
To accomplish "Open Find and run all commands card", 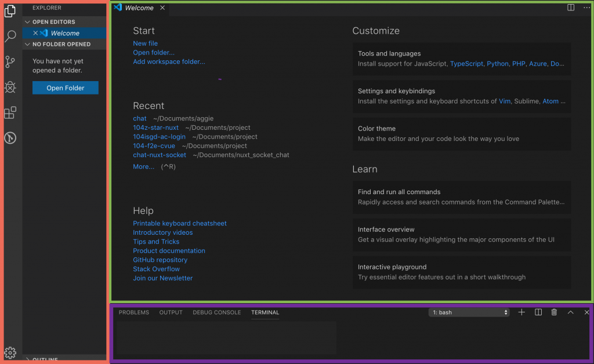I will (x=461, y=196).
